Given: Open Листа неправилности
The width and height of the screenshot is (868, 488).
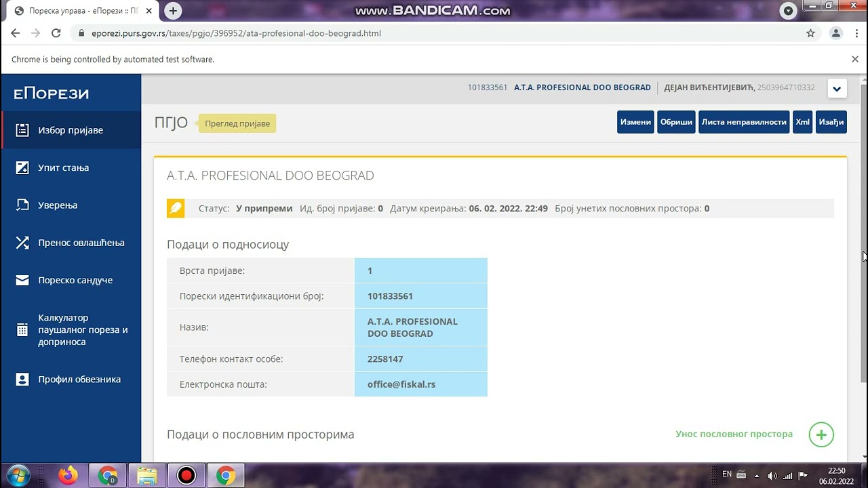Looking at the screenshot, I should pos(744,122).
